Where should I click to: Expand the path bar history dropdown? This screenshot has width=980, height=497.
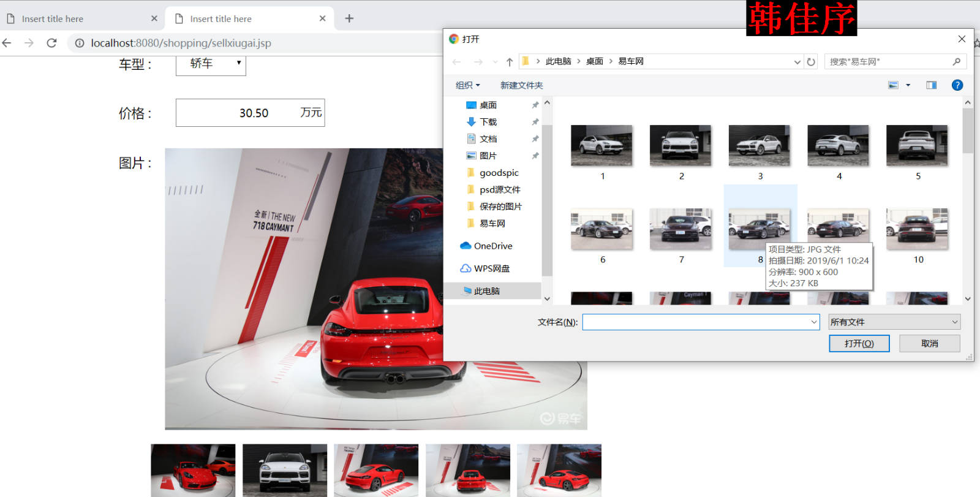point(797,62)
